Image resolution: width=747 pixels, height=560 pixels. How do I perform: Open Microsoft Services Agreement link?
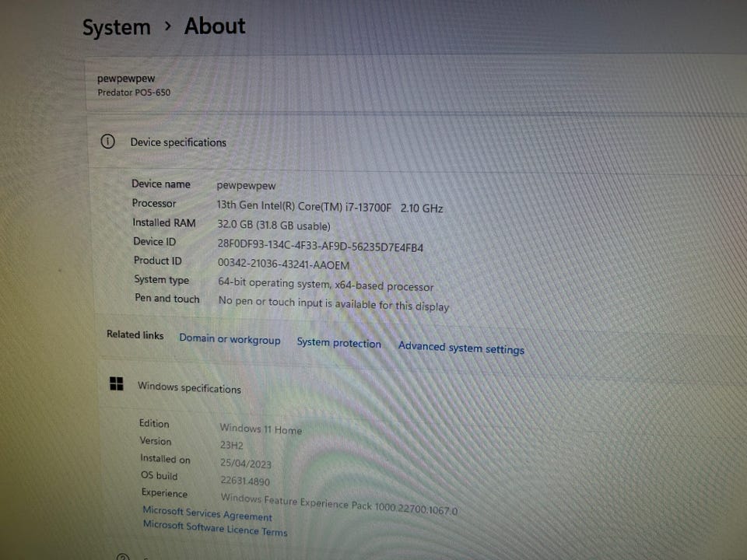(x=207, y=513)
